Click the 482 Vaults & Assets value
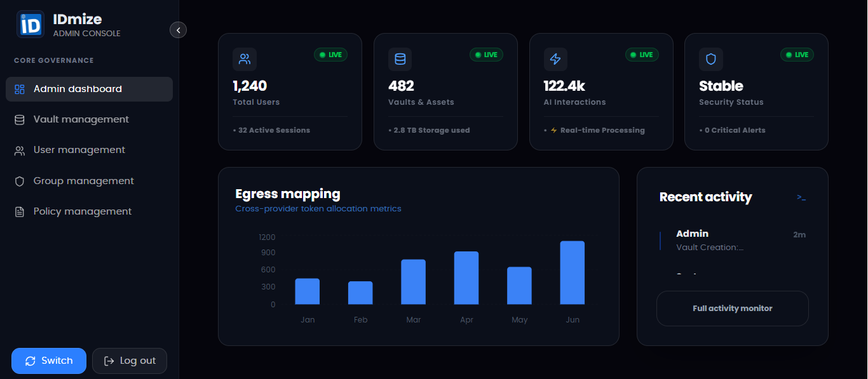 pos(401,86)
